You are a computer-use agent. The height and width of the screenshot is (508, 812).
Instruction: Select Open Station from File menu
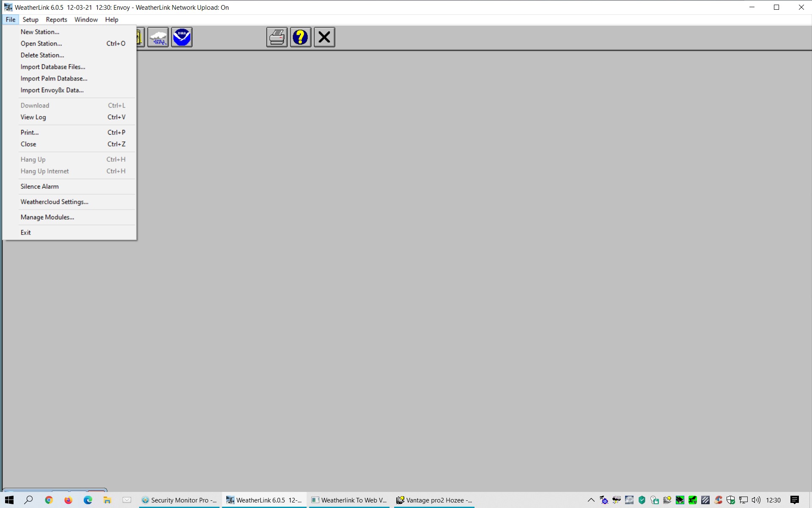(x=41, y=44)
